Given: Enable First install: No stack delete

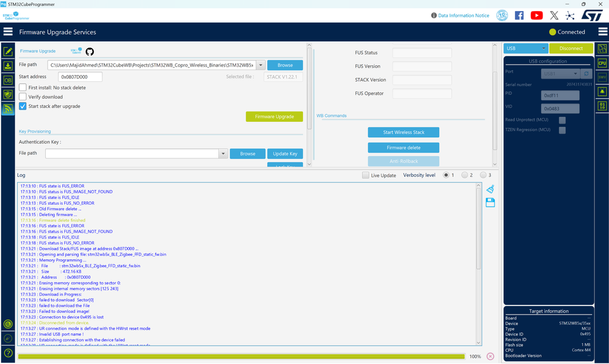Looking at the screenshot, I should (x=23, y=87).
